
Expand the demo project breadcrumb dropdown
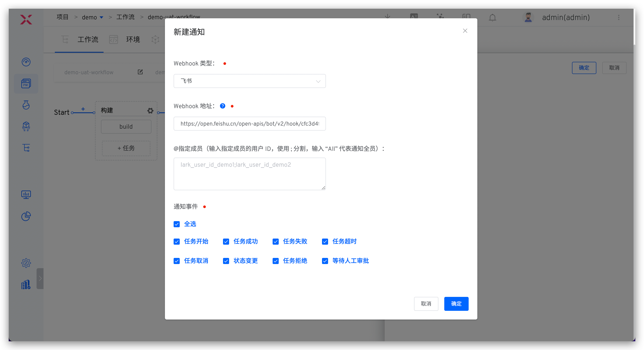[102, 17]
